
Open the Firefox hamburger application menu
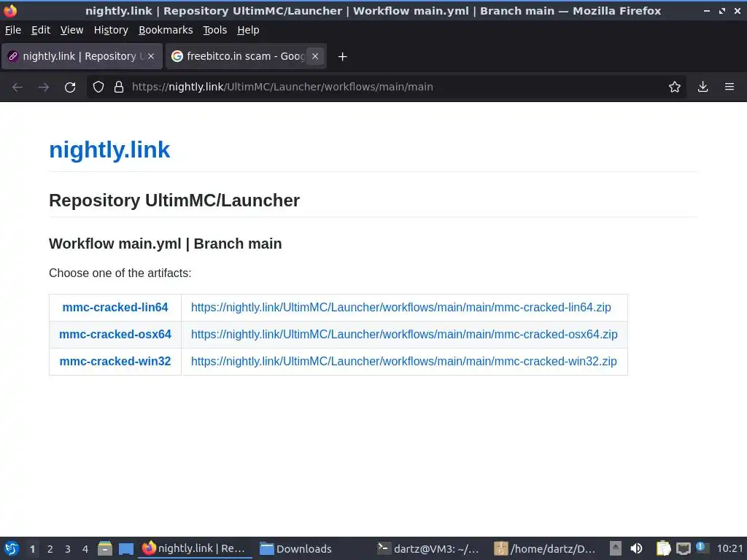[729, 87]
